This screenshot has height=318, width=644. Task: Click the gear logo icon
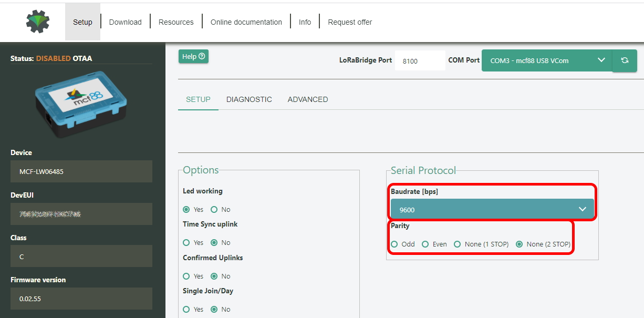[x=38, y=22]
